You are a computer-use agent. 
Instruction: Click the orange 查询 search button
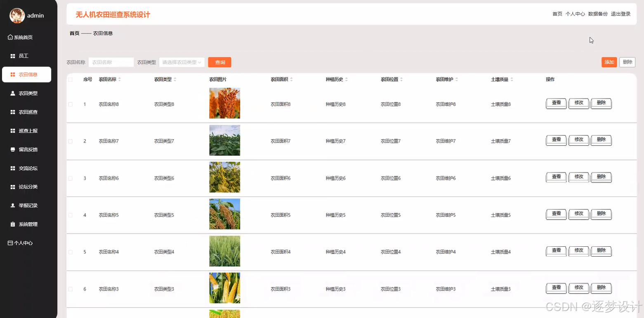pos(220,62)
